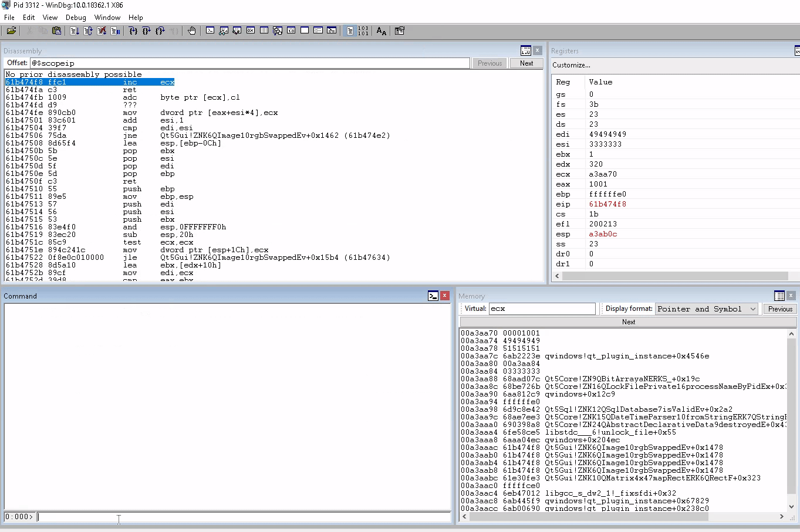The image size is (800, 532).
Task: Open the Call Stack window icon
Action: click(x=276, y=30)
